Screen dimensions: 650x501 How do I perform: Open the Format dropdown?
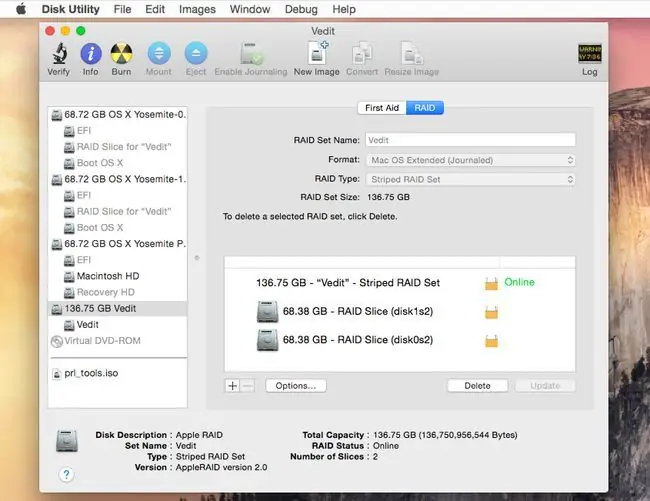[x=471, y=160]
